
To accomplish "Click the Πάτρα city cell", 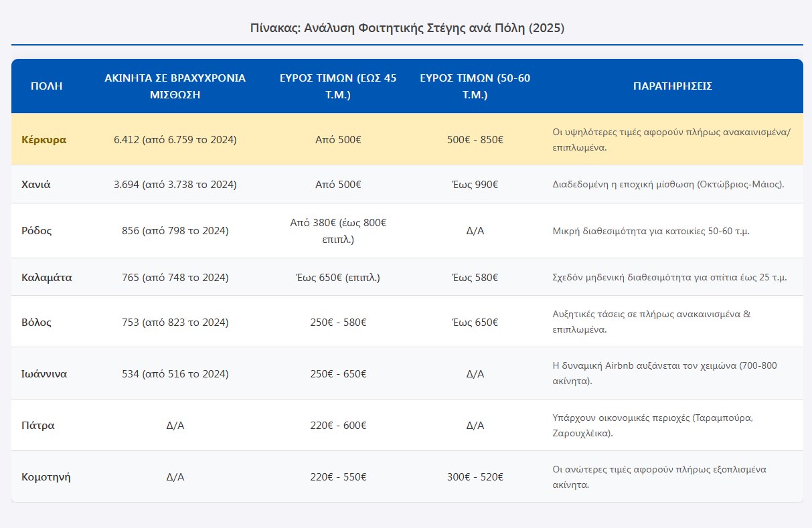I will (x=38, y=426).
